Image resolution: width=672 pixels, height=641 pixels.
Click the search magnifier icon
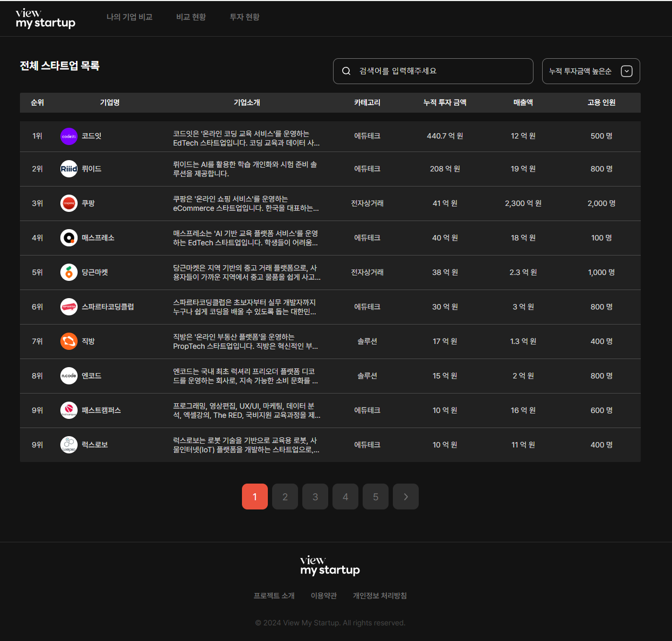tap(347, 71)
